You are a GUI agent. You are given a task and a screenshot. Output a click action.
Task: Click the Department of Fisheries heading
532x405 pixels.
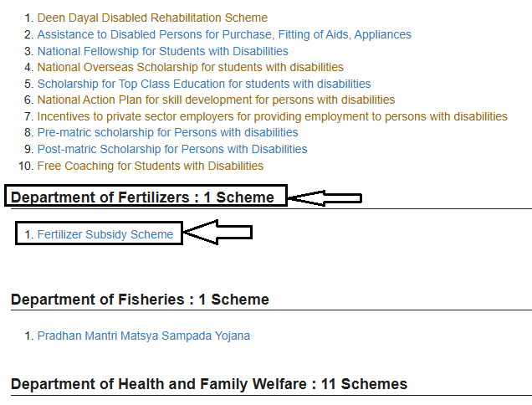140,300
